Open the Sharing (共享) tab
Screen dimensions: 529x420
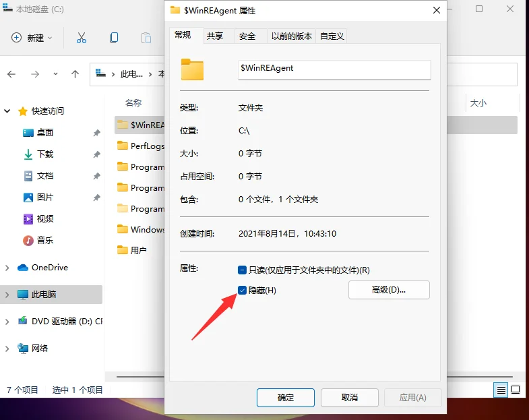pos(215,36)
